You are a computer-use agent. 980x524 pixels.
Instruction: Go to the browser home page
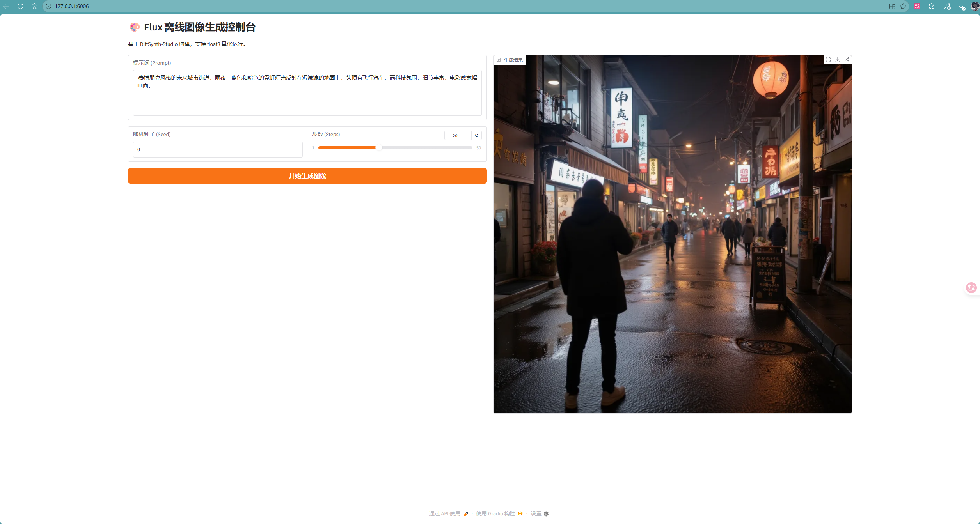[34, 6]
